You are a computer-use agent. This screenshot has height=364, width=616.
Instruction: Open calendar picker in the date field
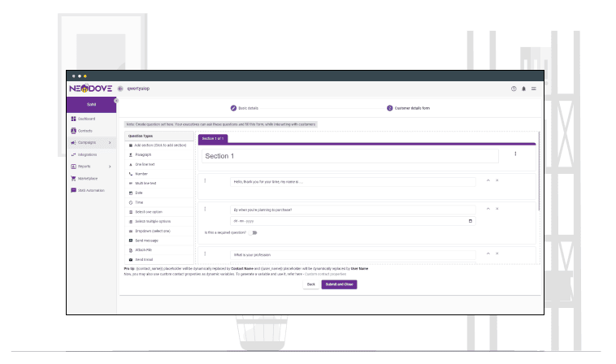pyautogui.click(x=471, y=221)
